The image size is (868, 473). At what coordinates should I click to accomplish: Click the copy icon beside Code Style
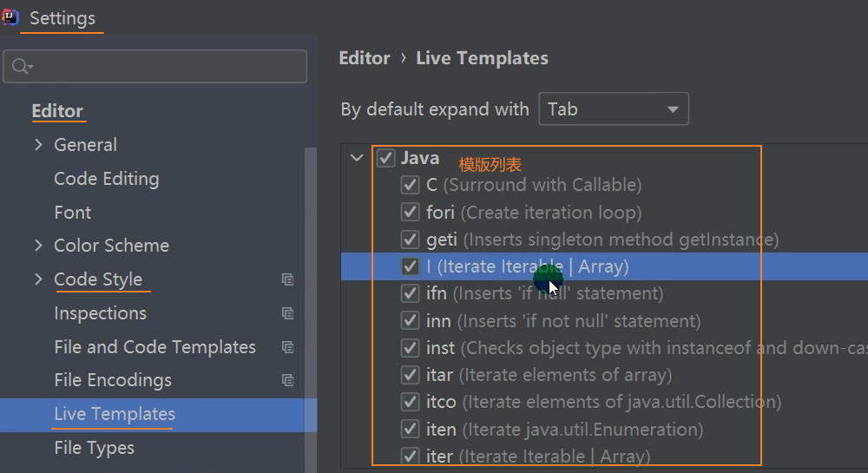click(287, 279)
